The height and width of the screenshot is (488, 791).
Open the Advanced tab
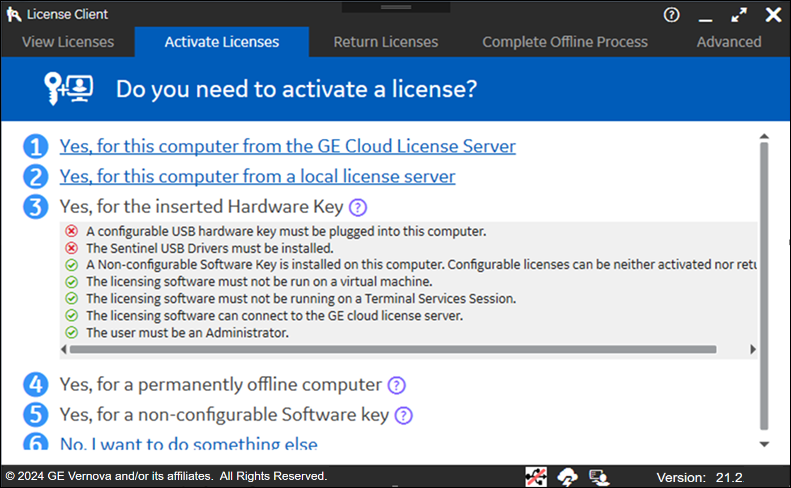click(x=729, y=42)
